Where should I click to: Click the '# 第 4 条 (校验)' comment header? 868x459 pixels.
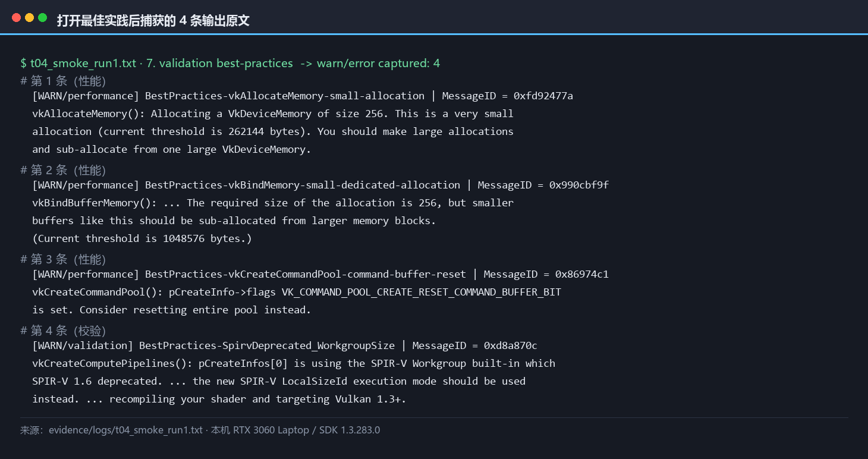point(63,331)
